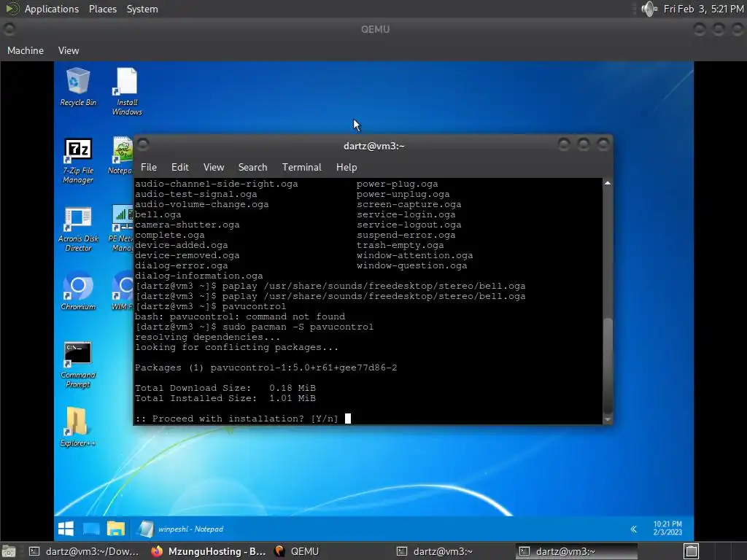This screenshot has width=747, height=560.
Task: Click the window-question.oga entry
Action: [412, 265]
